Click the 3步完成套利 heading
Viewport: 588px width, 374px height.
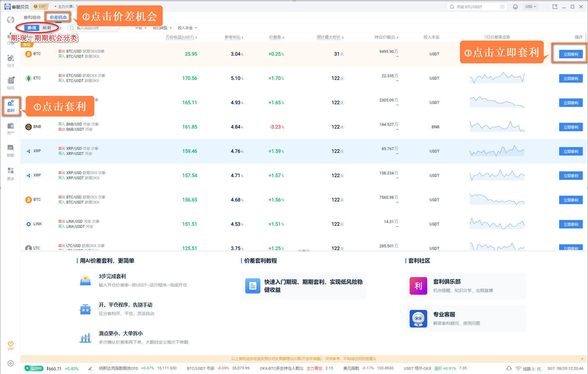point(112,276)
